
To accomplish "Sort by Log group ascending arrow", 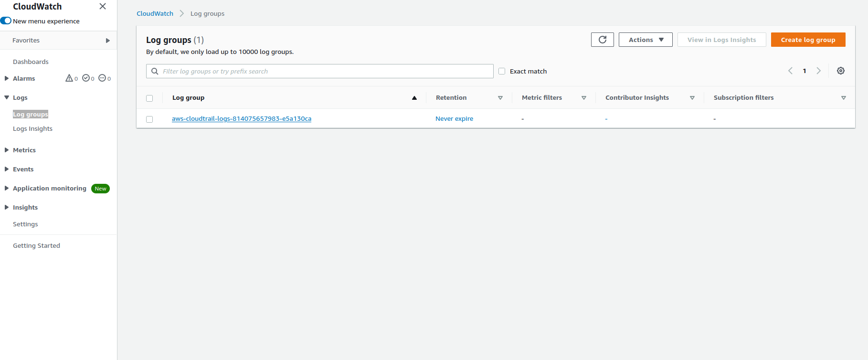I will point(414,98).
